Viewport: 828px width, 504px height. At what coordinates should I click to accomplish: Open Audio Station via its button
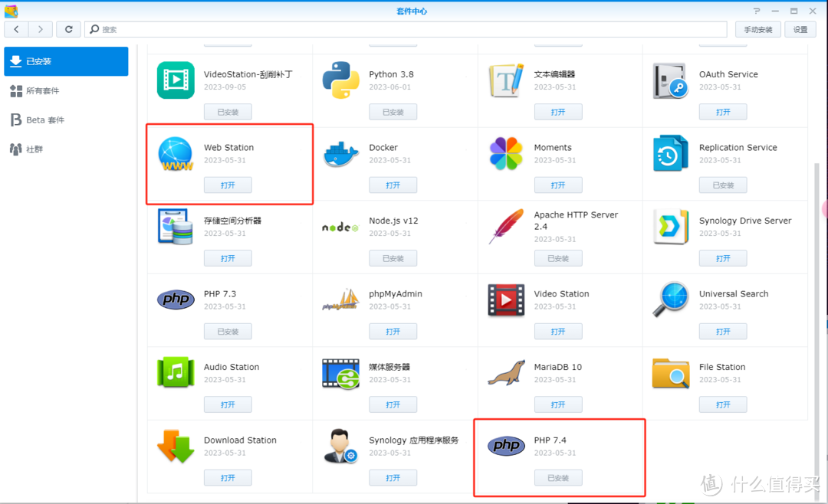point(228,404)
